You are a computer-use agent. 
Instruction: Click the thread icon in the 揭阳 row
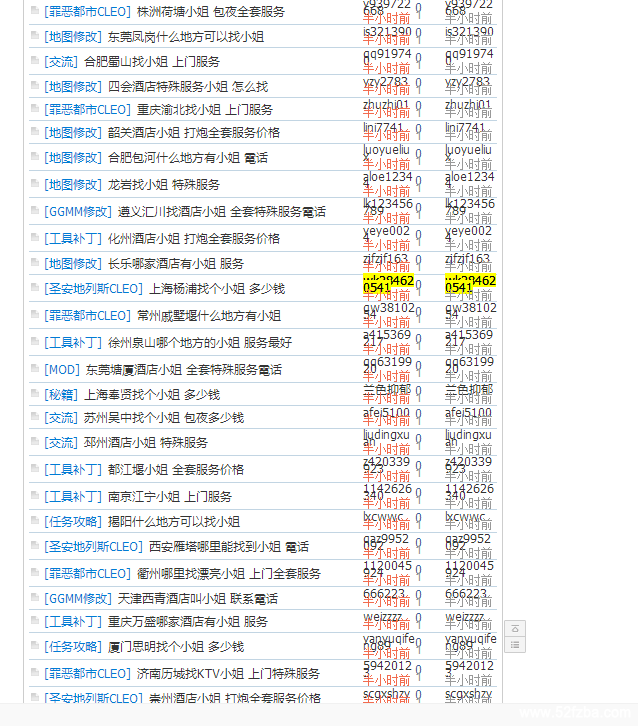pos(34,520)
